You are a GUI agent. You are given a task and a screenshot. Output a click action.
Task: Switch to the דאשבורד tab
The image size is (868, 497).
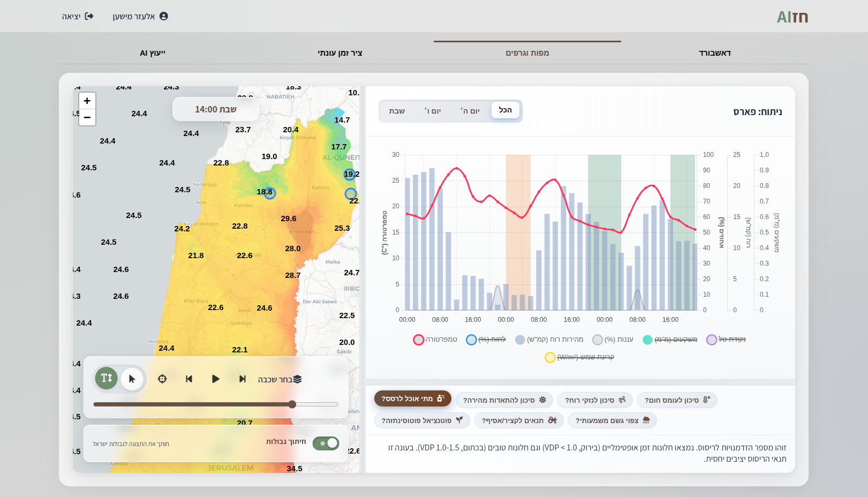714,53
